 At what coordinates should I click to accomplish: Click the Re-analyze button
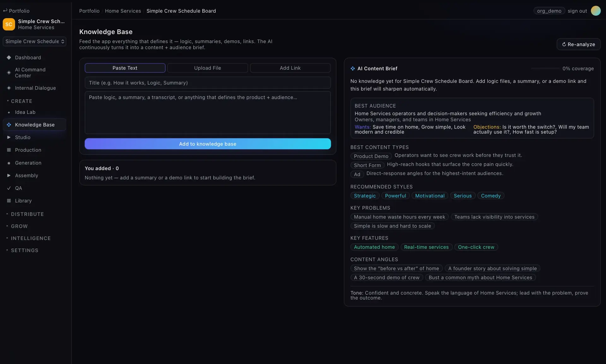[578, 44]
